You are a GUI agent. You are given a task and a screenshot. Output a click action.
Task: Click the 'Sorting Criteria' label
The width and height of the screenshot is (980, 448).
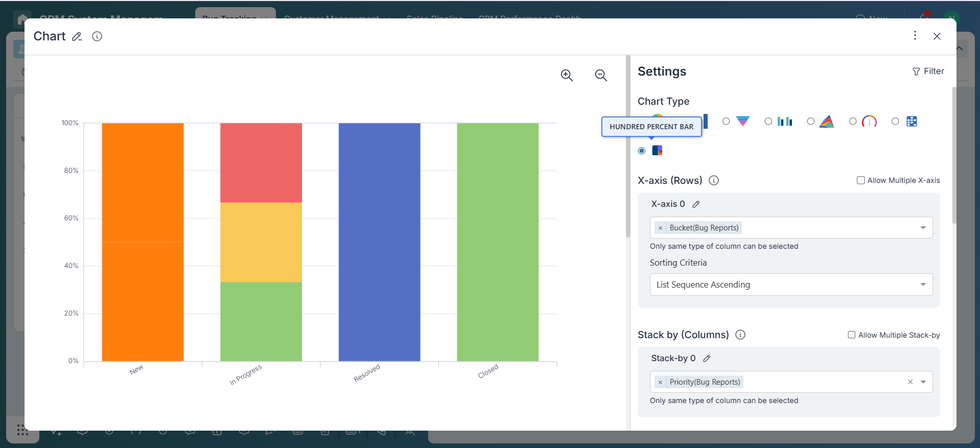coord(678,263)
